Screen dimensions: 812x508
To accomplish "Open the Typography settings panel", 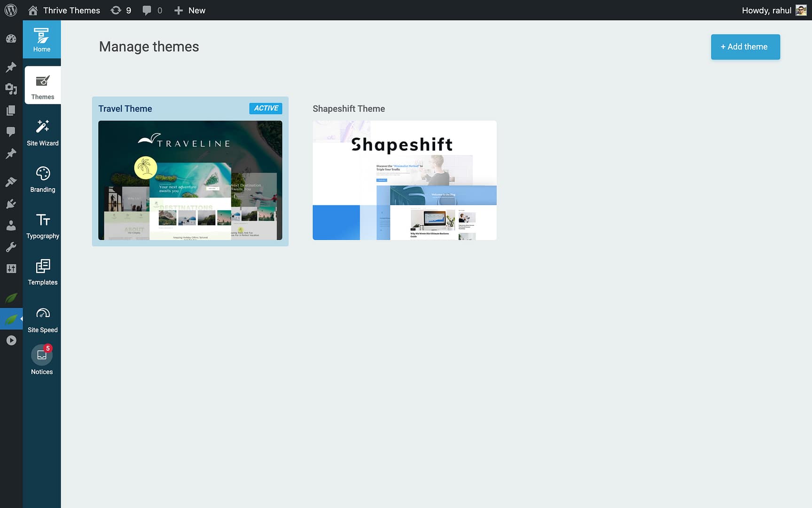I will [42, 225].
